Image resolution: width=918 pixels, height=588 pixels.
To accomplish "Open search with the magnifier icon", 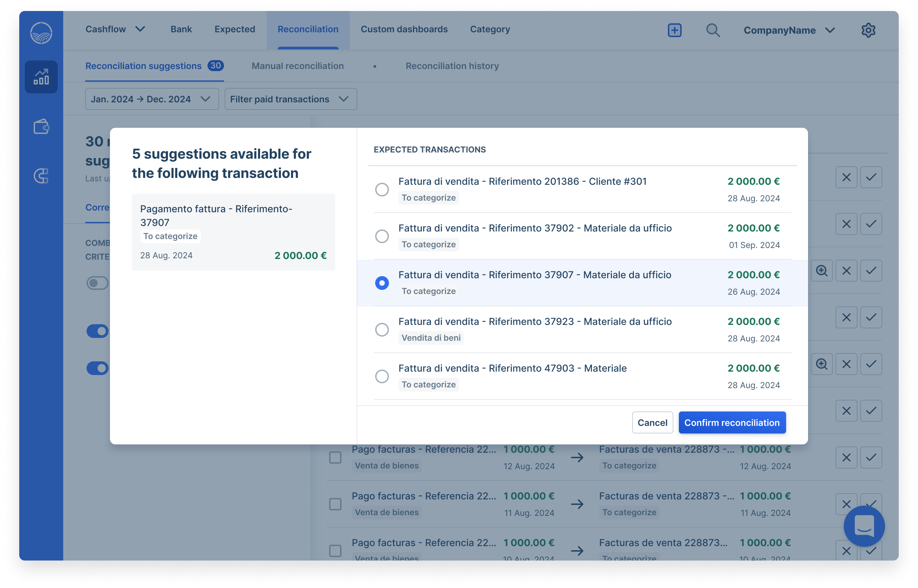I will (x=713, y=30).
